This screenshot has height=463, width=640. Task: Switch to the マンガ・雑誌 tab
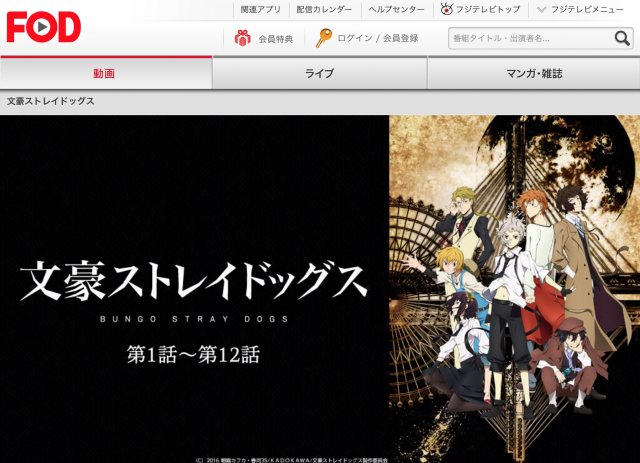[x=534, y=73]
